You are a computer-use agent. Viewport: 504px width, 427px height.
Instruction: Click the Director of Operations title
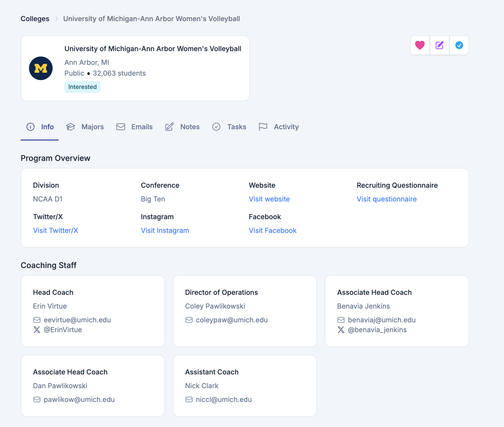pos(222,292)
